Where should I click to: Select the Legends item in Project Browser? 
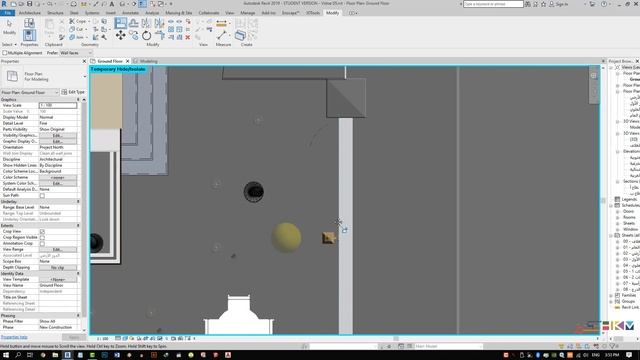629,199
